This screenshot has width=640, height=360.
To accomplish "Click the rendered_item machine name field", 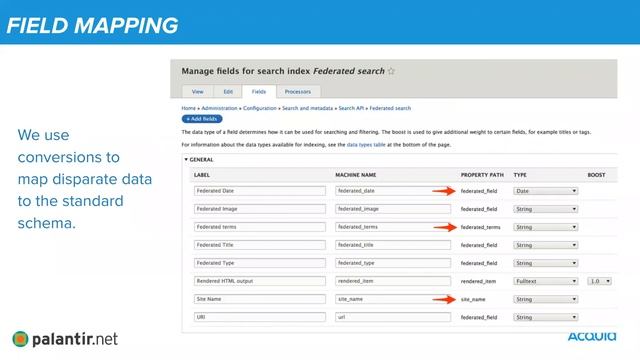I will coord(393,281).
